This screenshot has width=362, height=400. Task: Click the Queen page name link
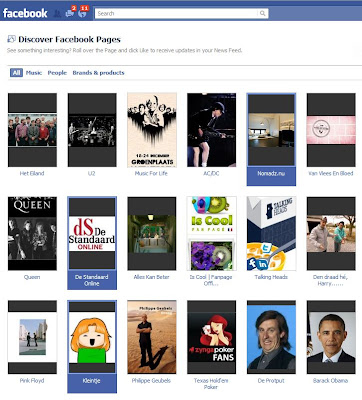coord(32,277)
